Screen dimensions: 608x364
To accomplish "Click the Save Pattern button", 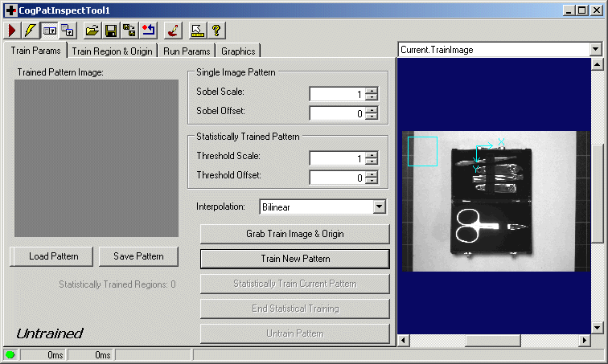I will coord(138,256).
